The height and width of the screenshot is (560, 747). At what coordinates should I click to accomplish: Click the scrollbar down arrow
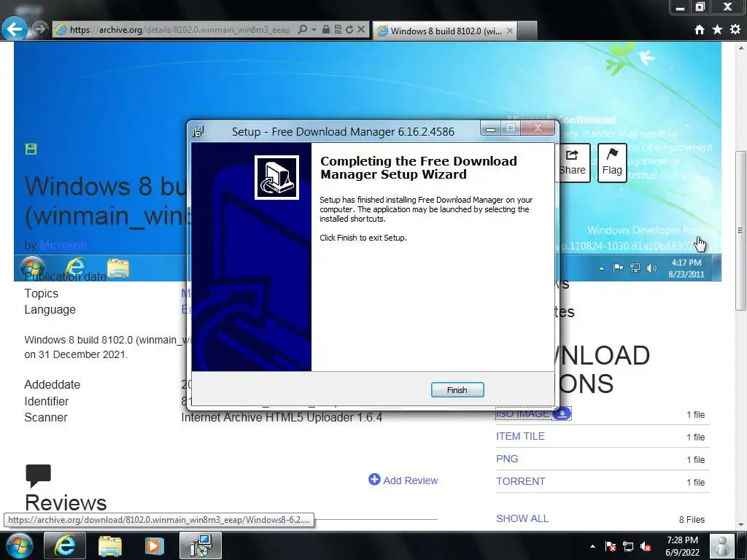pyautogui.click(x=740, y=525)
